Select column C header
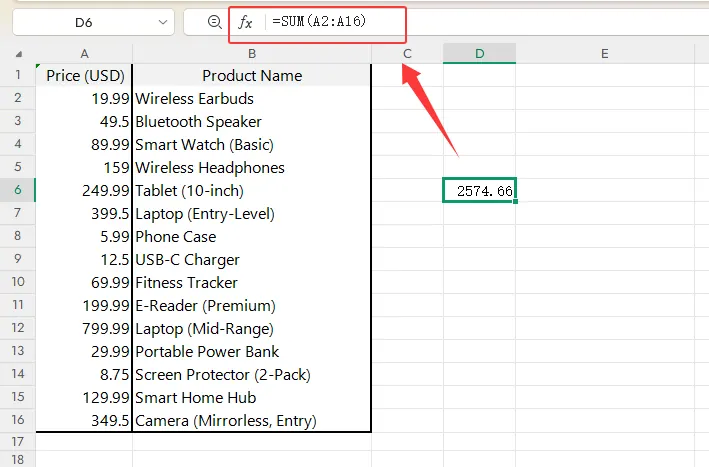709x467 pixels. coord(407,53)
